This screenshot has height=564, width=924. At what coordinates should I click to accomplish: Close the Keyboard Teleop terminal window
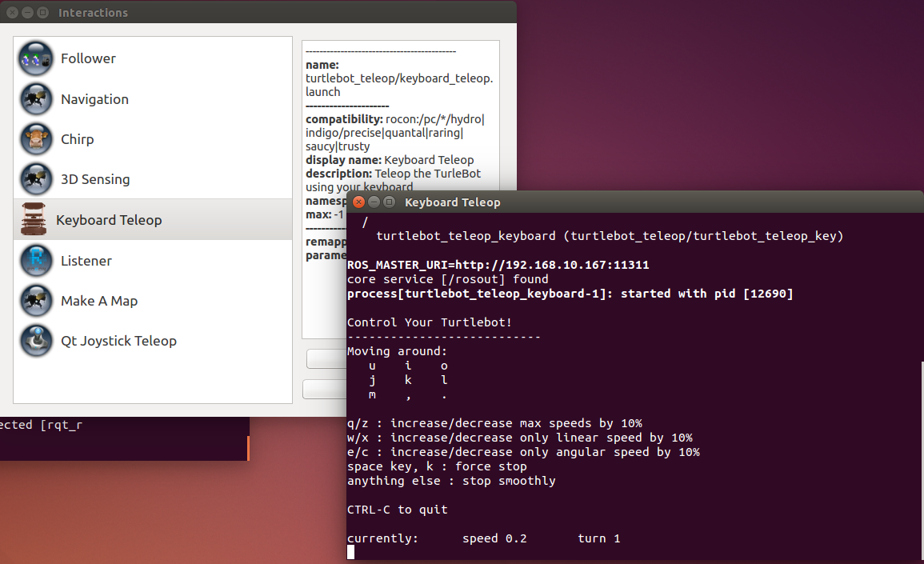359,202
